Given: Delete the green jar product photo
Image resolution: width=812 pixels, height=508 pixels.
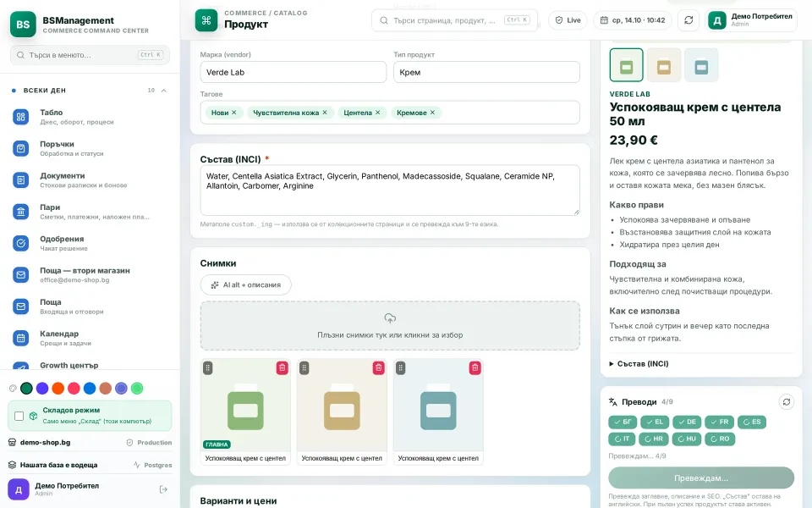Looking at the screenshot, I should click(283, 368).
